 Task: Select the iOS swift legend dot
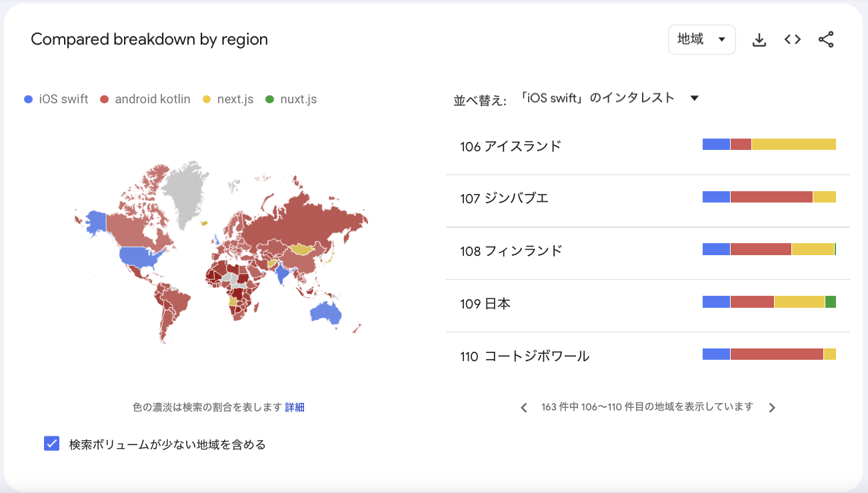[x=28, y=99]
